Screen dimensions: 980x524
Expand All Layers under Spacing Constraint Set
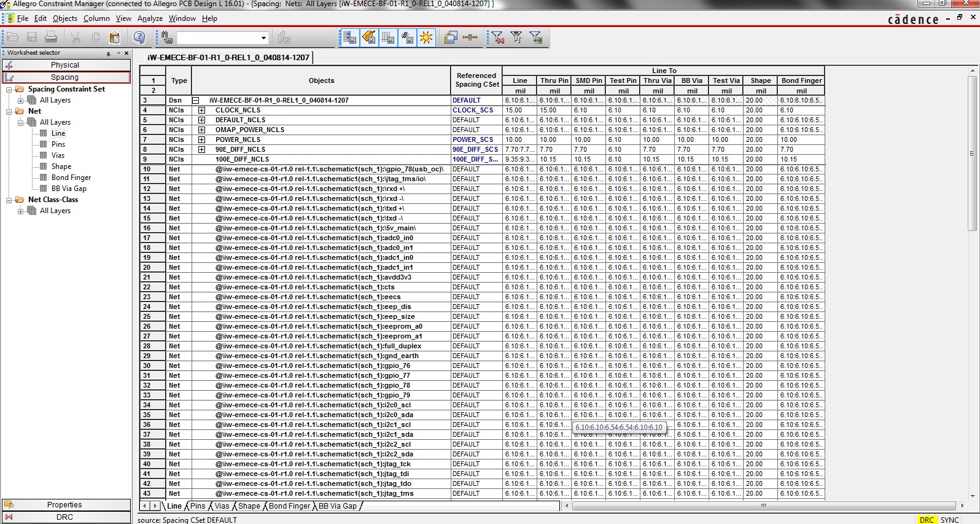[21, 101]
